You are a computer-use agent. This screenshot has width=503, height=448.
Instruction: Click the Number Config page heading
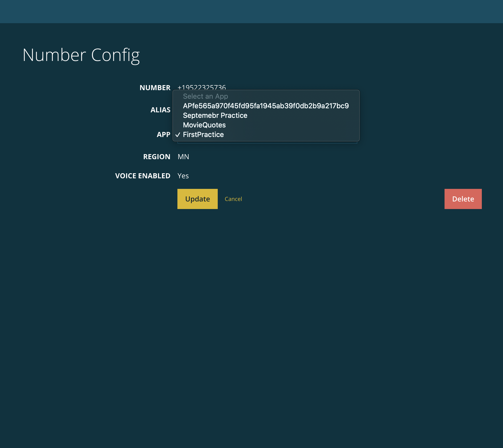(81, 55)
